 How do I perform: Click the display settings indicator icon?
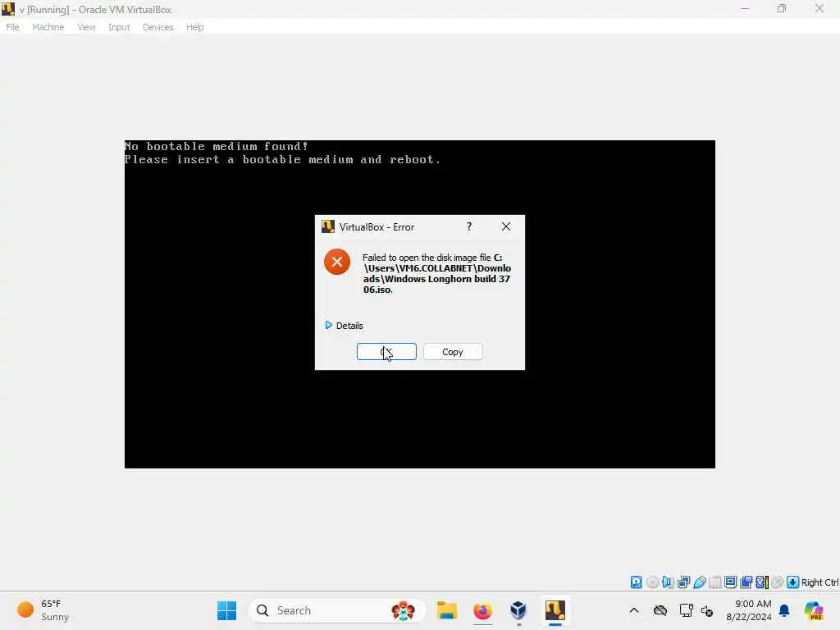point(730,582)
